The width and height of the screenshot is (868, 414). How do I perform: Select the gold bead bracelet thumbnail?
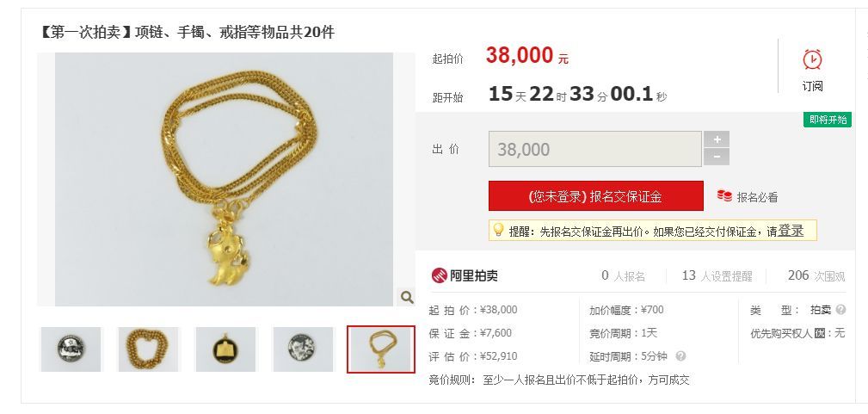coord(148,349)
